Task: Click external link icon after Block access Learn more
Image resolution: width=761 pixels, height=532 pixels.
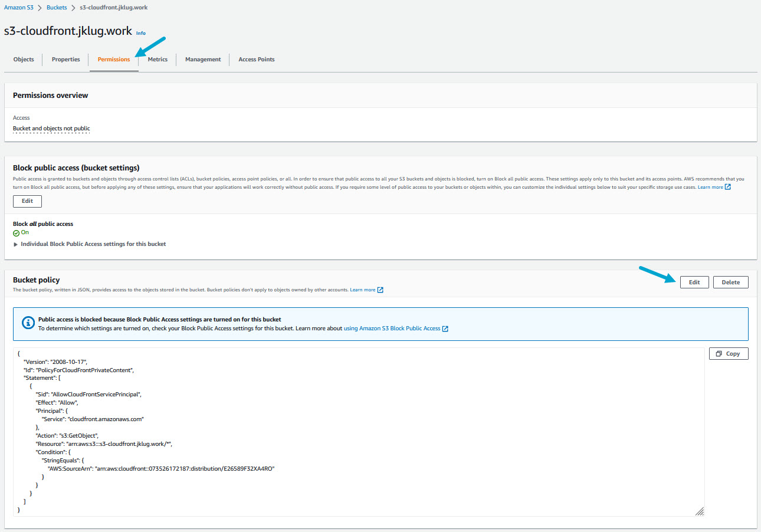Action: (x=728, y=187)
